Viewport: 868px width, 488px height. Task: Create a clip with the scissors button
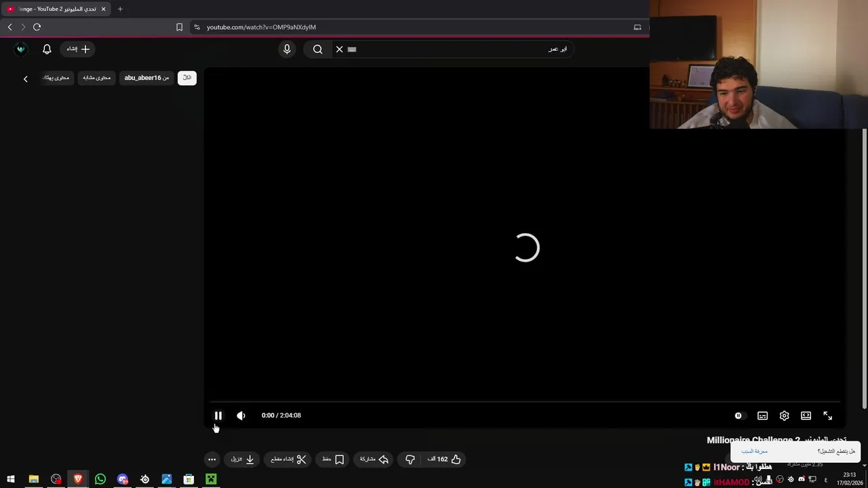tap(289, 459)
